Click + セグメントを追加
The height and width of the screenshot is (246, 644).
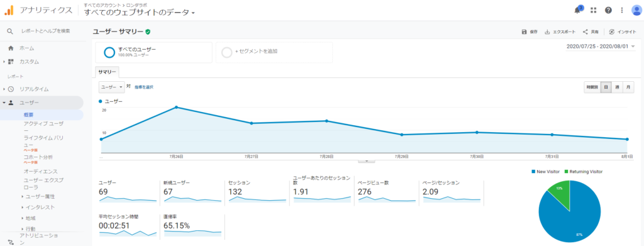(257, 52)
